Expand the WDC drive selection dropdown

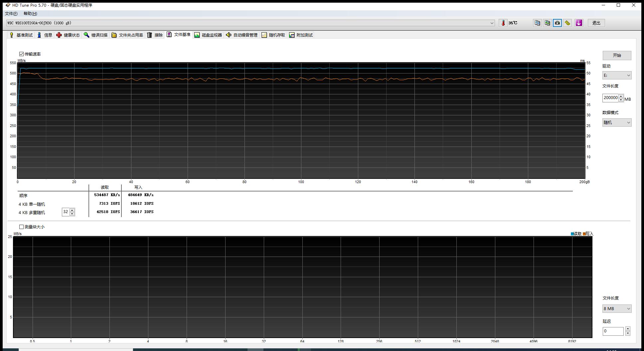pyautogui.click(x=492, y=23)
